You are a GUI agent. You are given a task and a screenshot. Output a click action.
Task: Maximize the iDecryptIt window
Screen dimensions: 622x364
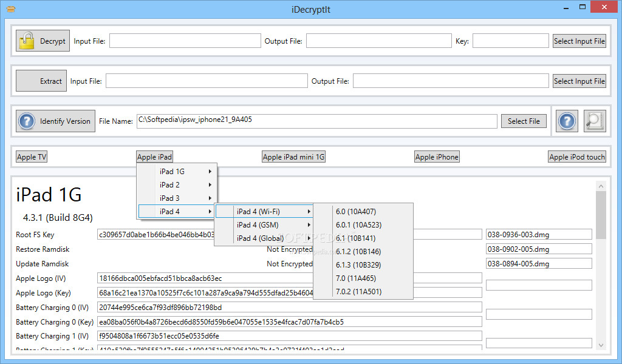[583, 7]
